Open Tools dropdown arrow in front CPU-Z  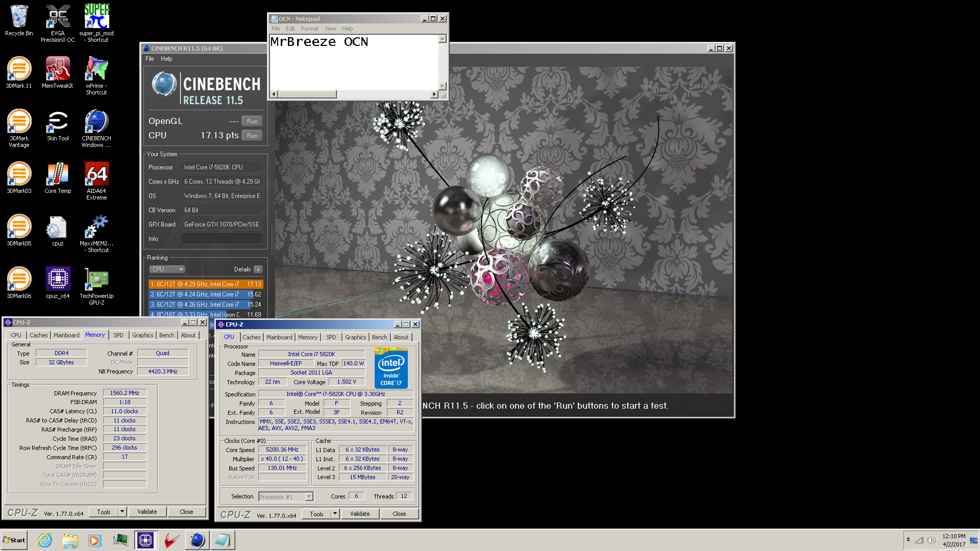pyautogui.click(x=335, y=514)
